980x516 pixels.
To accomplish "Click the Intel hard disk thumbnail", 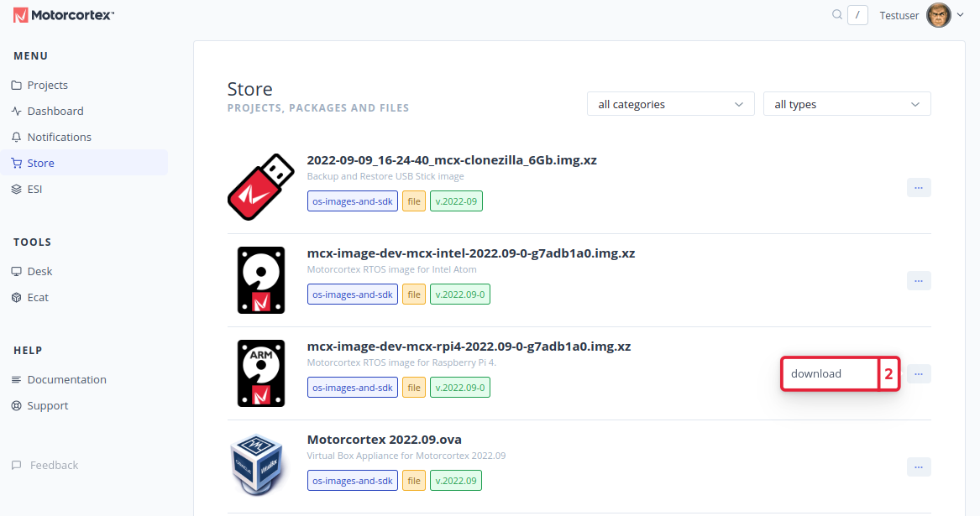I will click(x=261, y=280).
